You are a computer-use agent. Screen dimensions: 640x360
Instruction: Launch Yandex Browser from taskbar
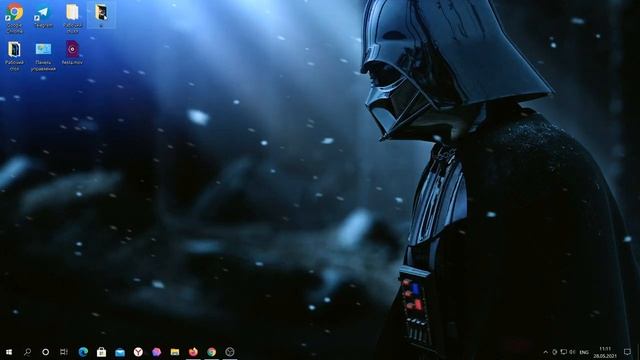click(x=138, y=352)
